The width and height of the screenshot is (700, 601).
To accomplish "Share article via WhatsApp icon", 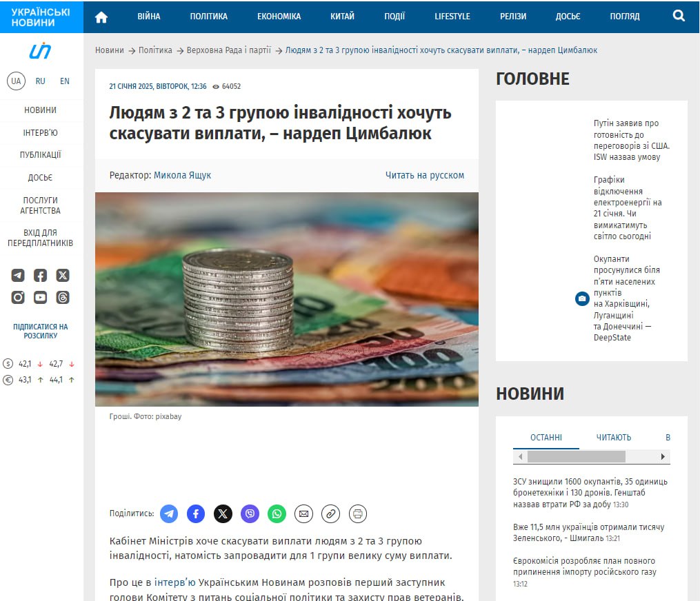I will coord(277,514).
